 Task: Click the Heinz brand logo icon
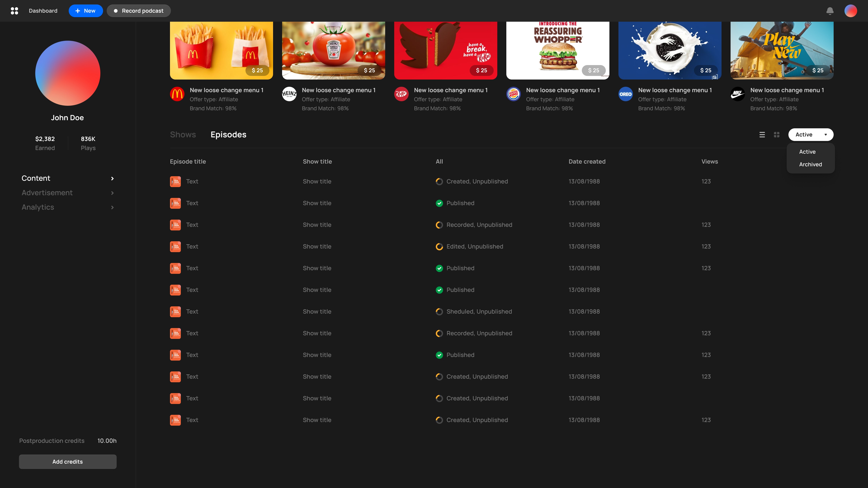[289, 94]
